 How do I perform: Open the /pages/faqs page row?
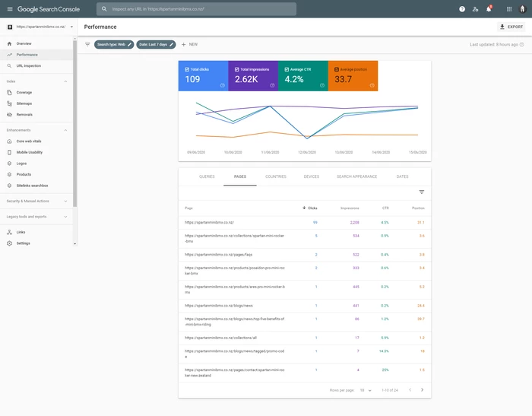305,255
